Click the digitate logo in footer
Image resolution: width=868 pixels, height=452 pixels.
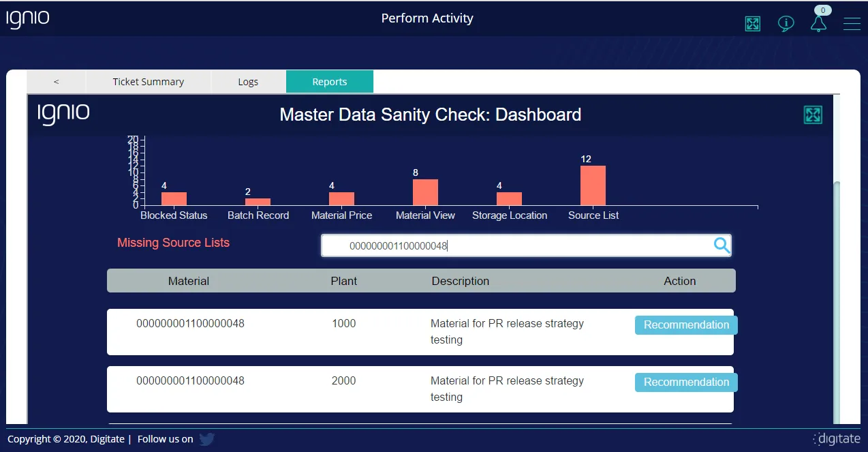[837, 439]
